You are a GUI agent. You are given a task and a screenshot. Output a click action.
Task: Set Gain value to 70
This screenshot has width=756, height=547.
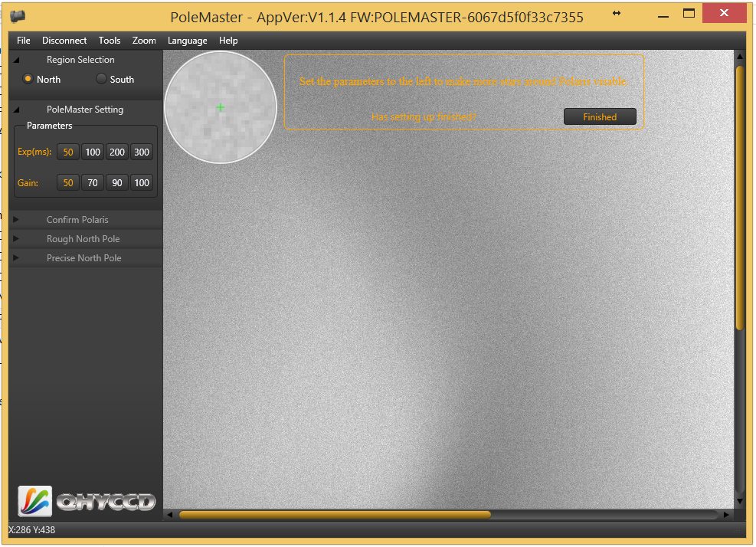pyautogui.click(x=93, y=182)
